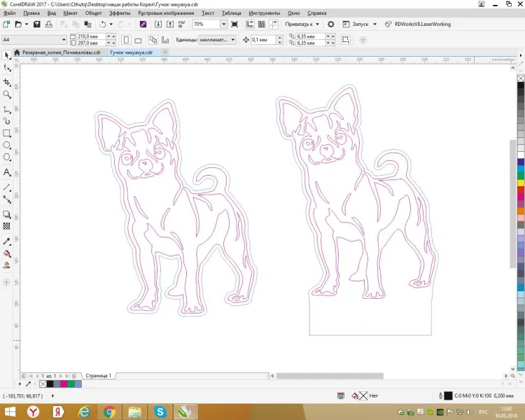The width and height of the screenshot is (525, 420).
Task: Select the Connector tool
Action: click(x=7, y=199)
